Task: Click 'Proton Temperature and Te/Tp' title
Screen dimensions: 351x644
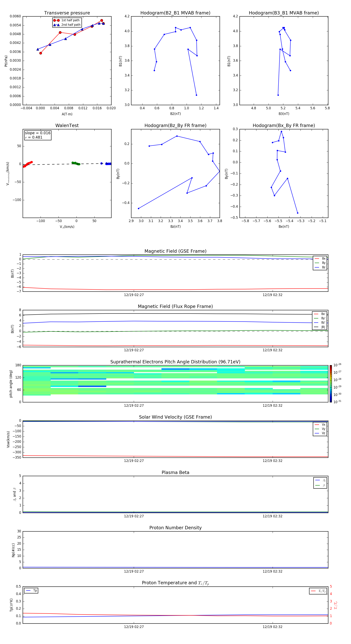Action: tap(175, 583)
